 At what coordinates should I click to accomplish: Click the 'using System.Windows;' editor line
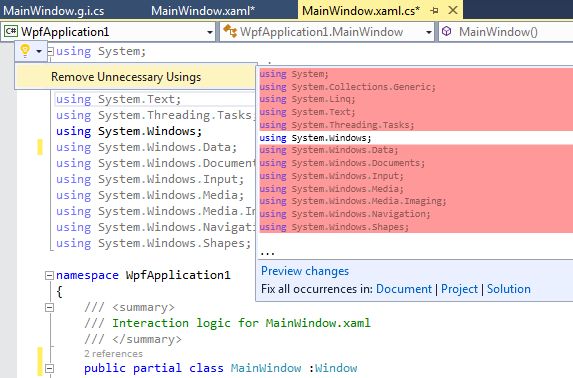coord(129,131)
